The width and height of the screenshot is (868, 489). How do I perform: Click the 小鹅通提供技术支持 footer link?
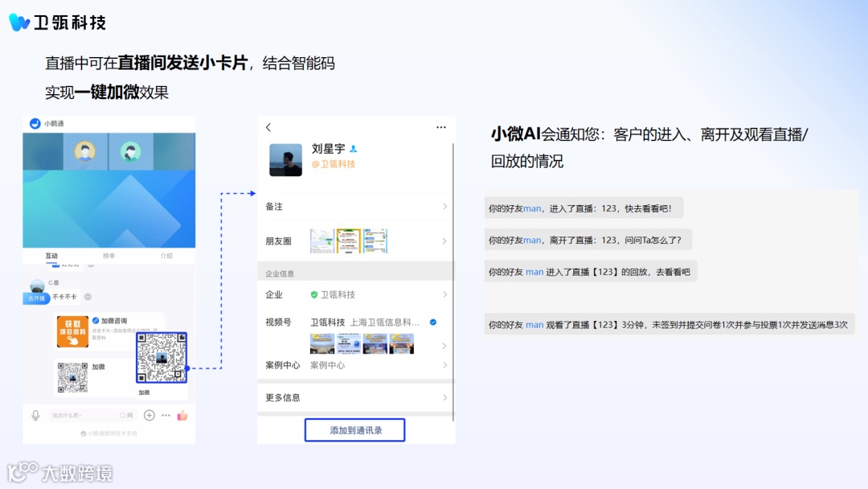click(109, 434)
